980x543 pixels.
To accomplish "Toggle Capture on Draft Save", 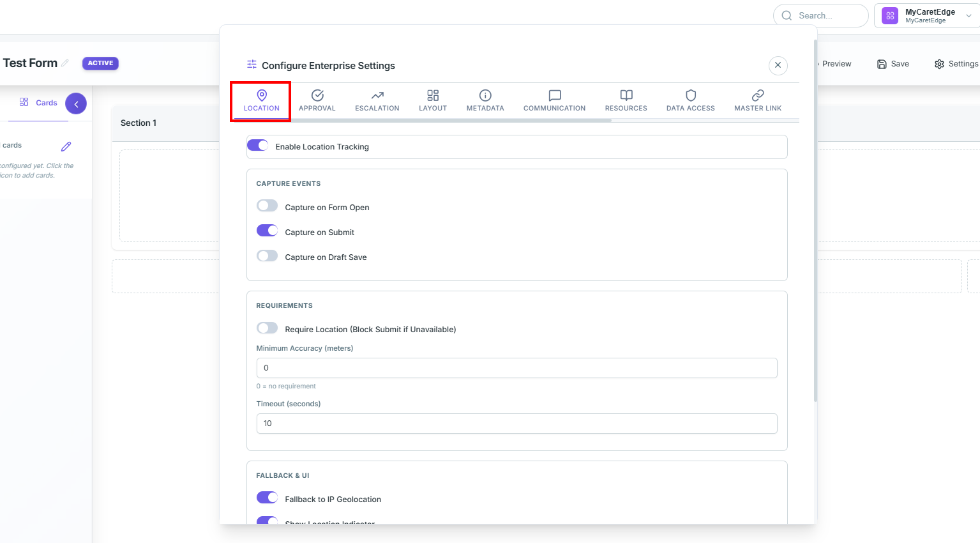I will point(267,256).
